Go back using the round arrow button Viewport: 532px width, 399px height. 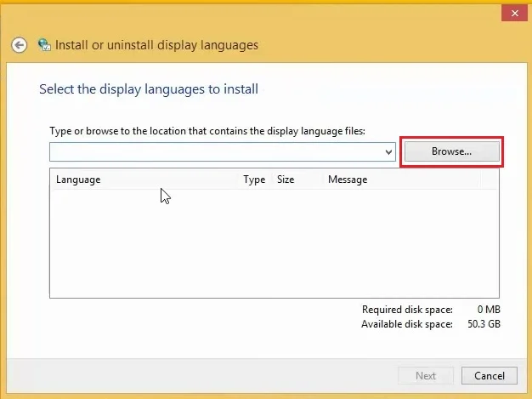point(19,45)
